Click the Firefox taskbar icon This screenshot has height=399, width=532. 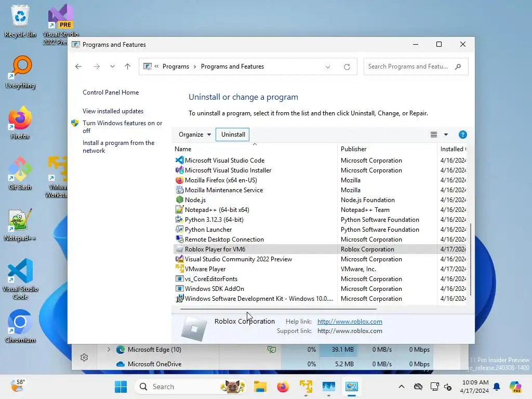tap(283, 387)
